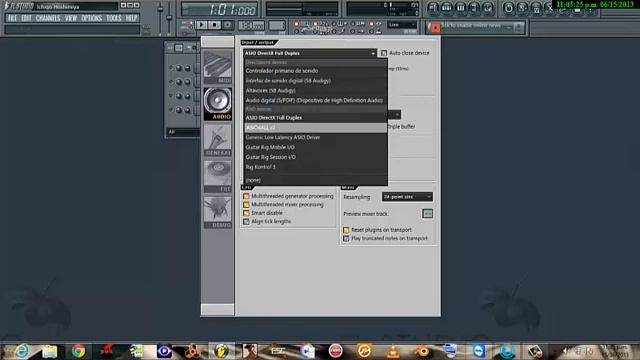Select the highlighted ASIO4ALL v2 driver
Image resolution: width=640 pixels, height=360 pixels.
point(316,128)
